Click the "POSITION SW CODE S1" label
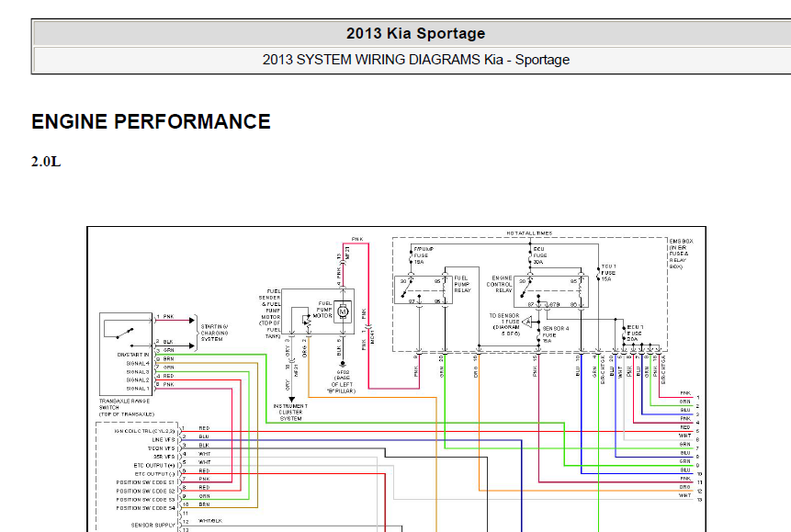 click(x=146, y=482)
